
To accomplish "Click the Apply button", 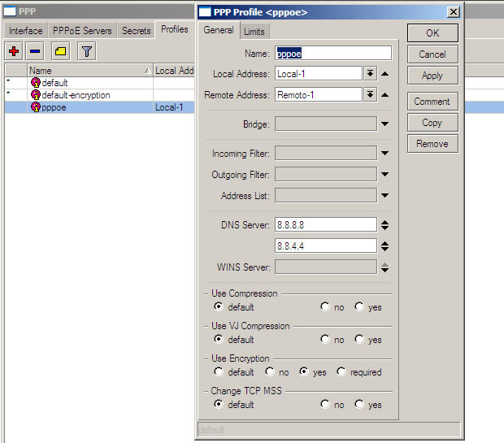I will click(432, 76).
